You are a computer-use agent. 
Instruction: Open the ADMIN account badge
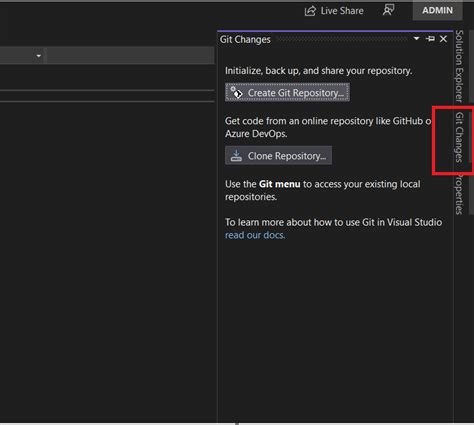click(437, 10)
